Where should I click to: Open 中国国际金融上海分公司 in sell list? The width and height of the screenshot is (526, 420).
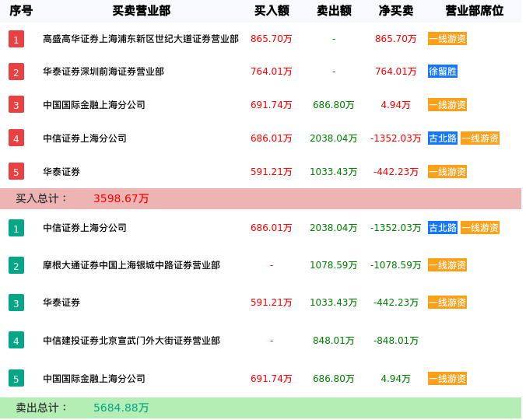click(x=94, y=379)
